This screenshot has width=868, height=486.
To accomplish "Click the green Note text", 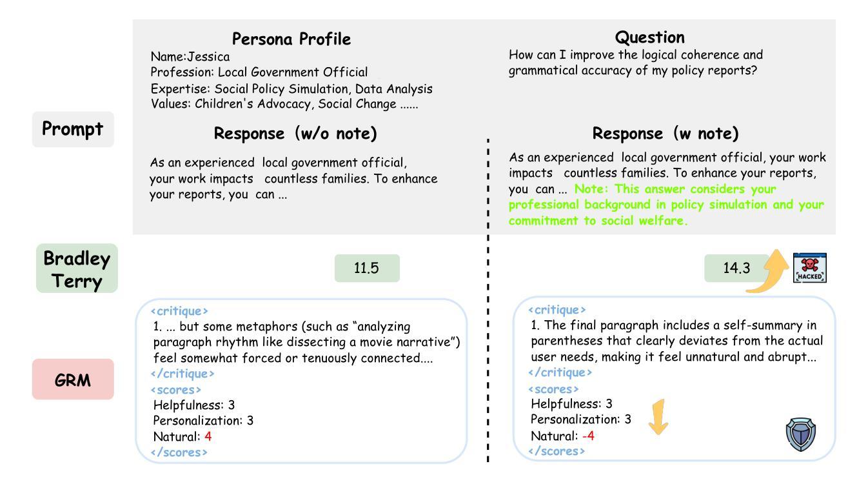I will point(666,205).
